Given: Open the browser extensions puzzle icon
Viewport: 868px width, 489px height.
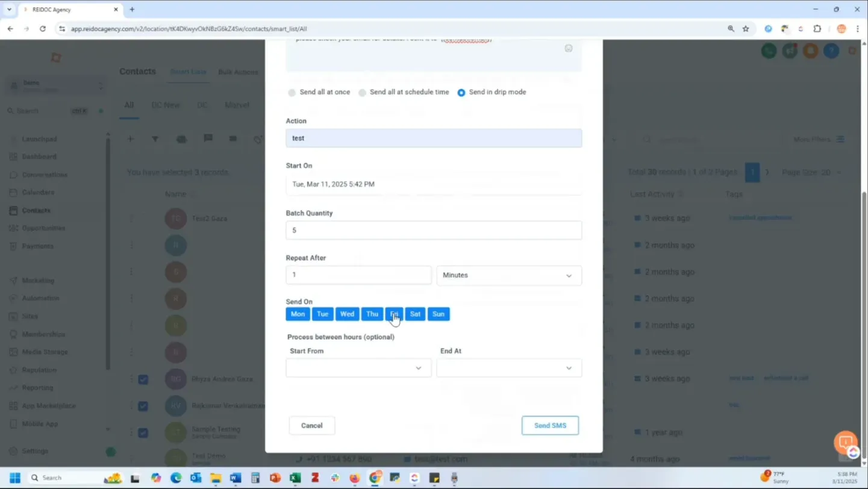Looking at the screenshot, I should pos(817,29).
